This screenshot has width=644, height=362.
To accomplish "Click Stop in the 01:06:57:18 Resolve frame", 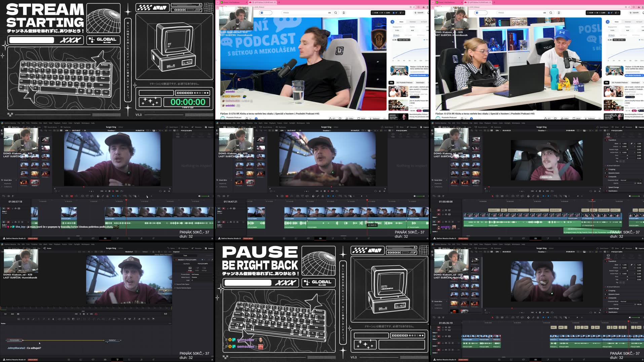I will click(109, 191).
